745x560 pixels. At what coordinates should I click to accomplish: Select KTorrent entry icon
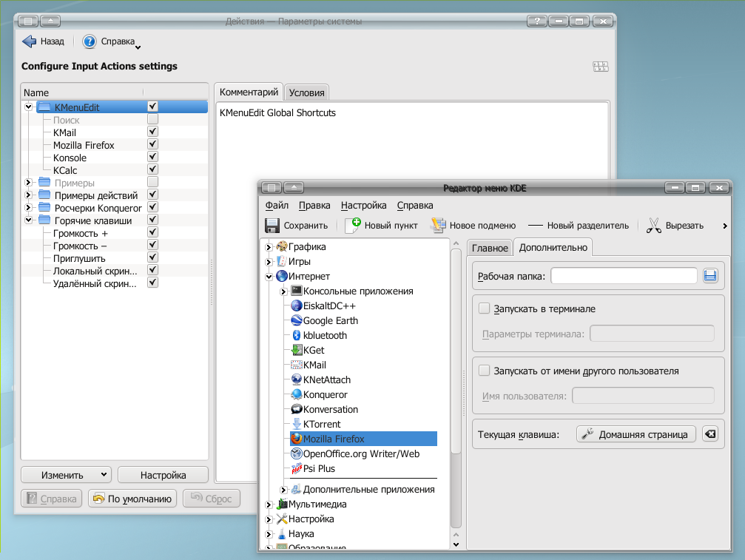tap(297, 424)
